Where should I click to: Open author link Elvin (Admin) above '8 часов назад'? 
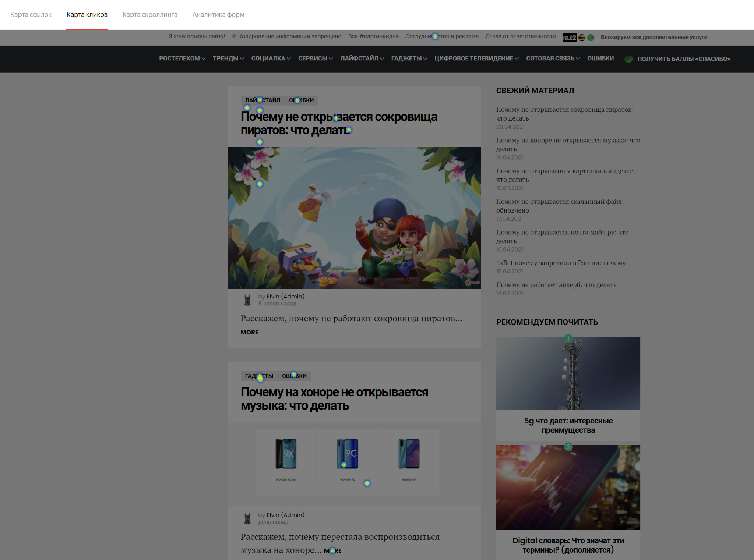click(285, 296)
